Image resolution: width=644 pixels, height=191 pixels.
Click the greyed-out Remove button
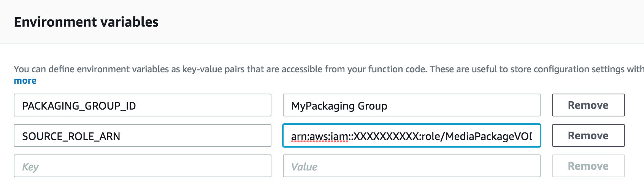[588, 166]
